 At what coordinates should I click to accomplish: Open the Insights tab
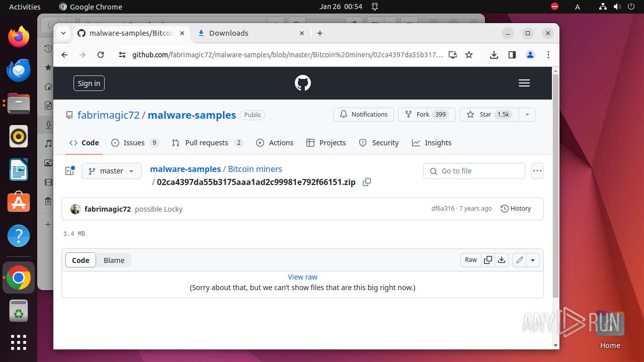[432, 143]
